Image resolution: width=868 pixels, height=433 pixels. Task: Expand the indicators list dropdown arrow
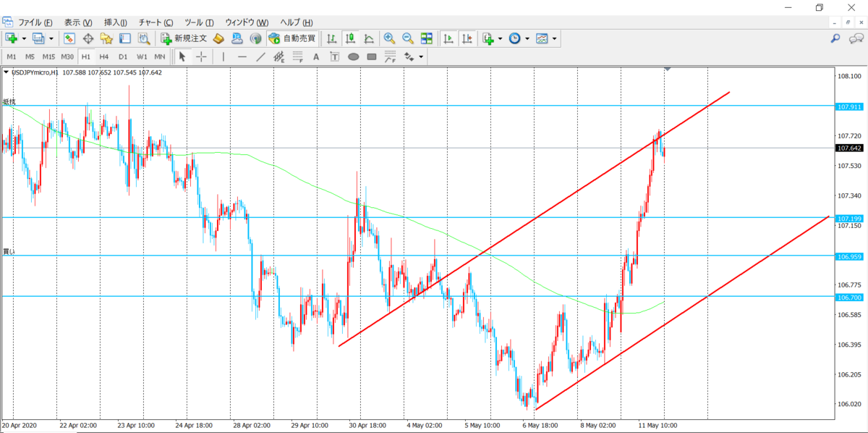point(500,38)
